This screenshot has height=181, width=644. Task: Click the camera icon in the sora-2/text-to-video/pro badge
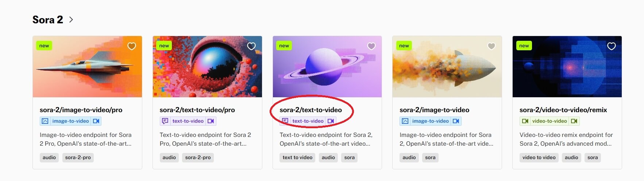(x=211, y=121)
